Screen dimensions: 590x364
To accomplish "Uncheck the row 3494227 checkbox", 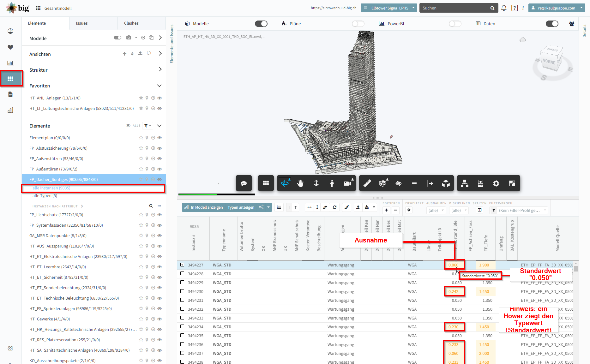I will pos(182,265).
